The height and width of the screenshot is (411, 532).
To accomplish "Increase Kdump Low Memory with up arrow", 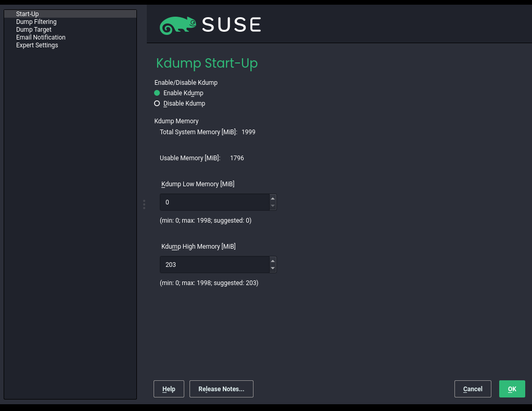I will point(273,198).
